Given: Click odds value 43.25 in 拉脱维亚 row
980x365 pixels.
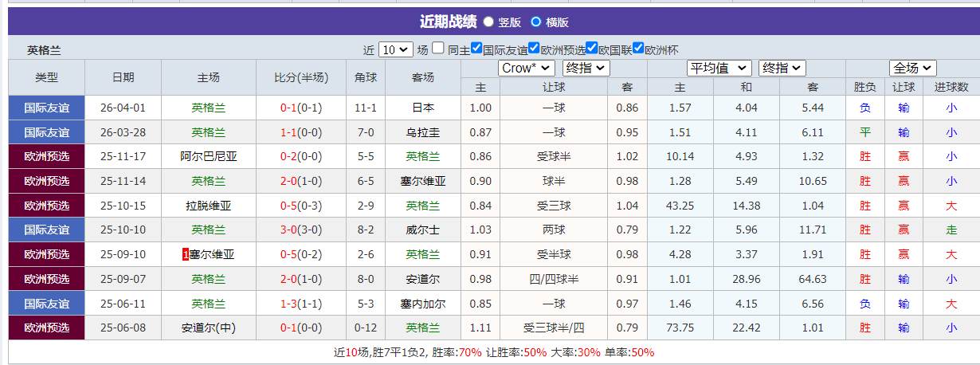Looking at the screenshot, I should tap(680, 206).
